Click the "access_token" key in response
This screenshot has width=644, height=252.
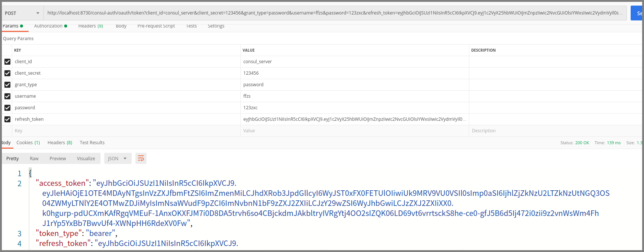click(62, 183)
